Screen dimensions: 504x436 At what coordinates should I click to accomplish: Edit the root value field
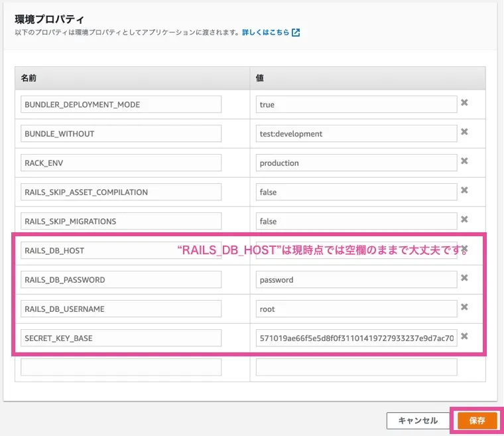point(357,309)
